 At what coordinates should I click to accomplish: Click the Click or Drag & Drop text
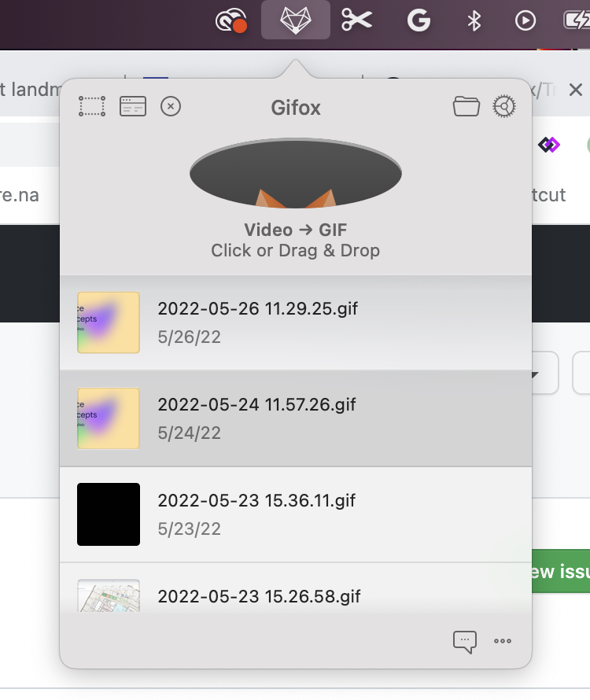click(296, 250)
